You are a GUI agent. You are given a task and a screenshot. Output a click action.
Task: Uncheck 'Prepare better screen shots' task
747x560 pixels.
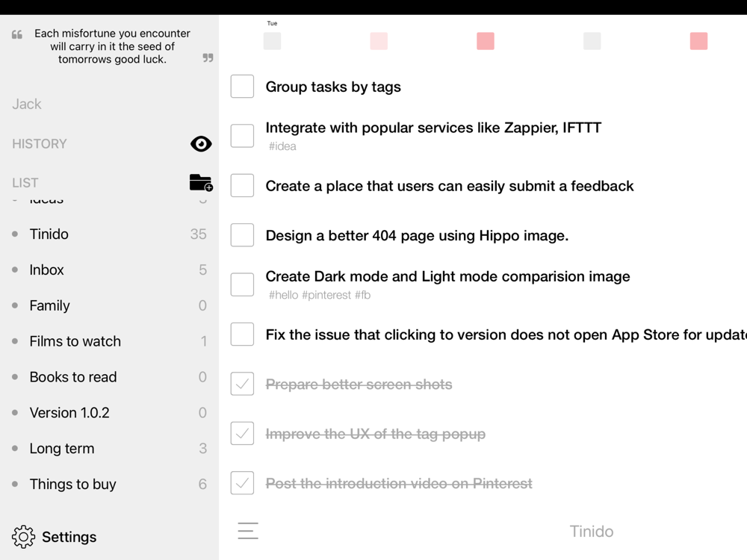tap(242, 384)
